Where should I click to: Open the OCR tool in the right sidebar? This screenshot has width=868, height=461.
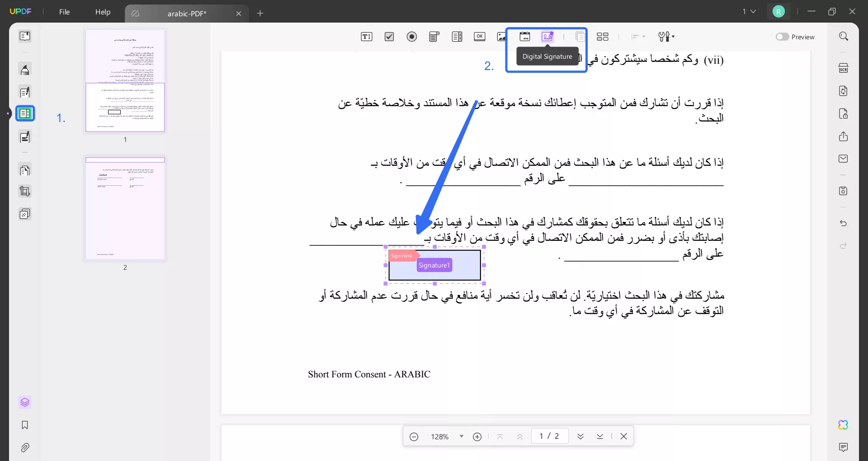coord(844,68)
